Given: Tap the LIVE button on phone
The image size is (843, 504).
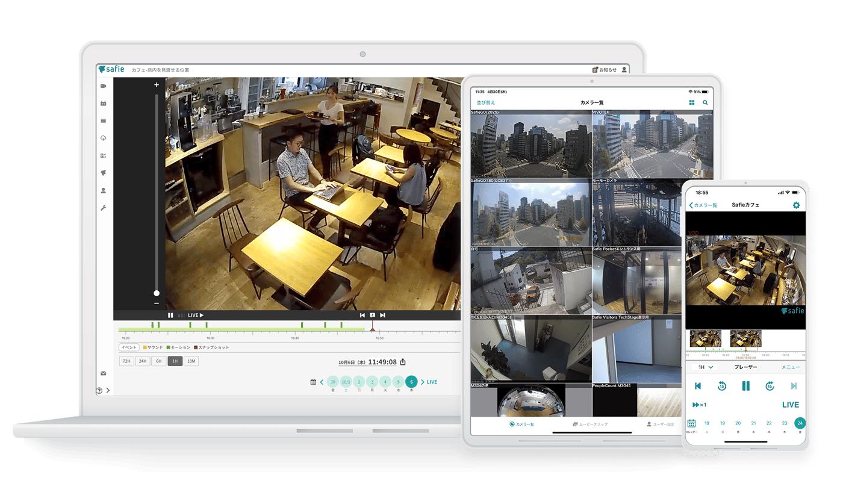Looking at the screenshot, I should click(791, 405).
